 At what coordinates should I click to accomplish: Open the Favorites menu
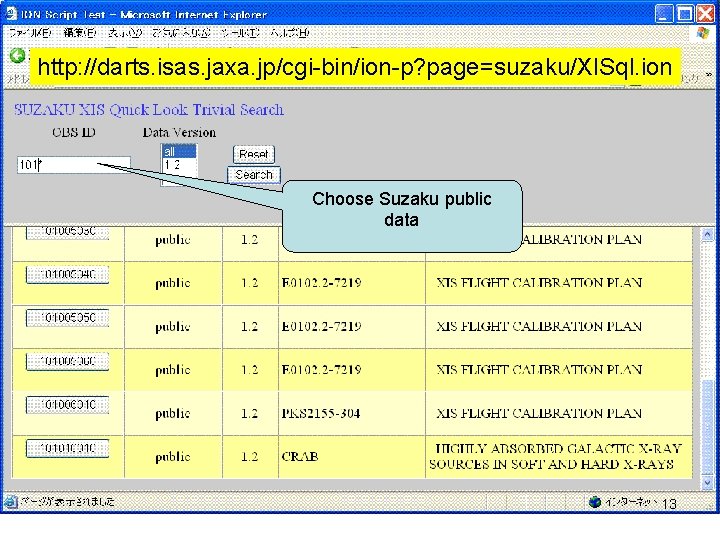[x=181, y=33]
